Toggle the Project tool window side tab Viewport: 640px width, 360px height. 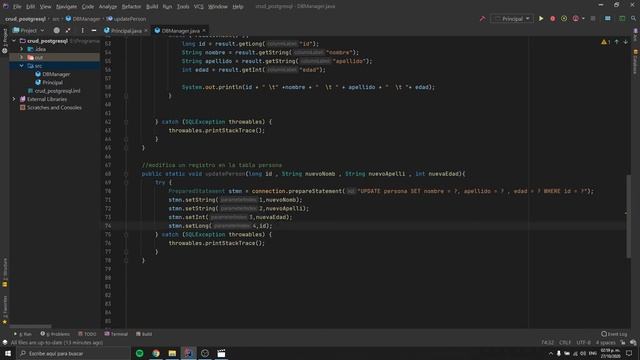(5, 41)
